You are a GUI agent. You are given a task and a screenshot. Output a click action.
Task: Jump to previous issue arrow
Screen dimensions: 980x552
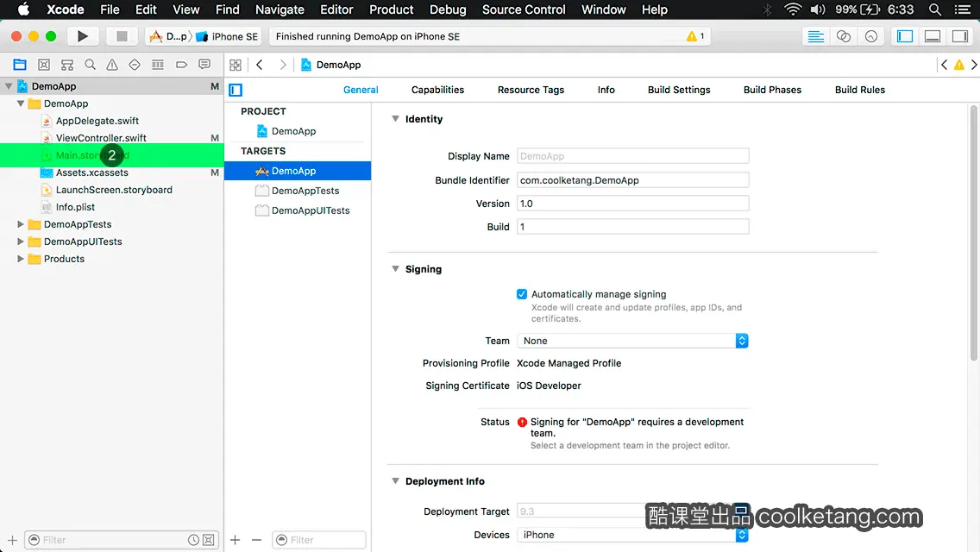pos(945,65)
